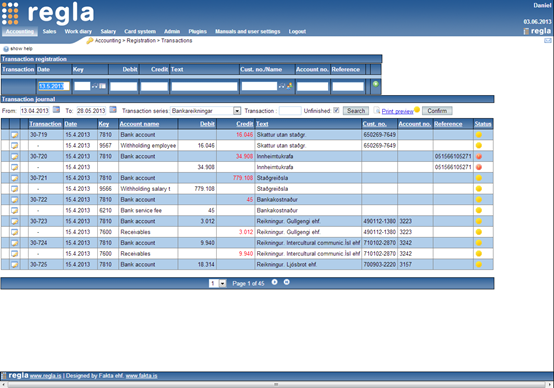The height and width of the screenshot is (388, 554).
Task: Click the Credit input field
Action: click(154, 86)
